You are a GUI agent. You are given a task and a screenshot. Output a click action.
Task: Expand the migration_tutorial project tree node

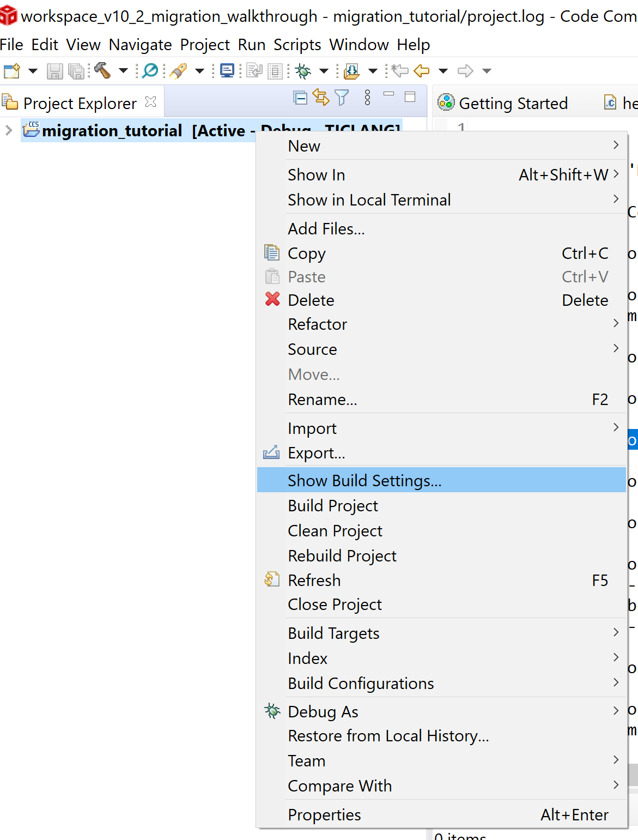[x=9, y=130]
